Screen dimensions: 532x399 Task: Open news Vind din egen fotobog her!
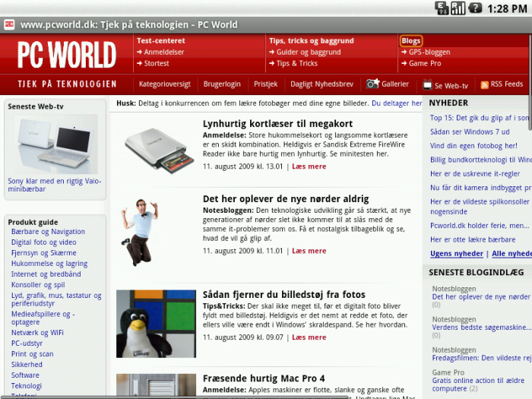(x=473, y=146)
